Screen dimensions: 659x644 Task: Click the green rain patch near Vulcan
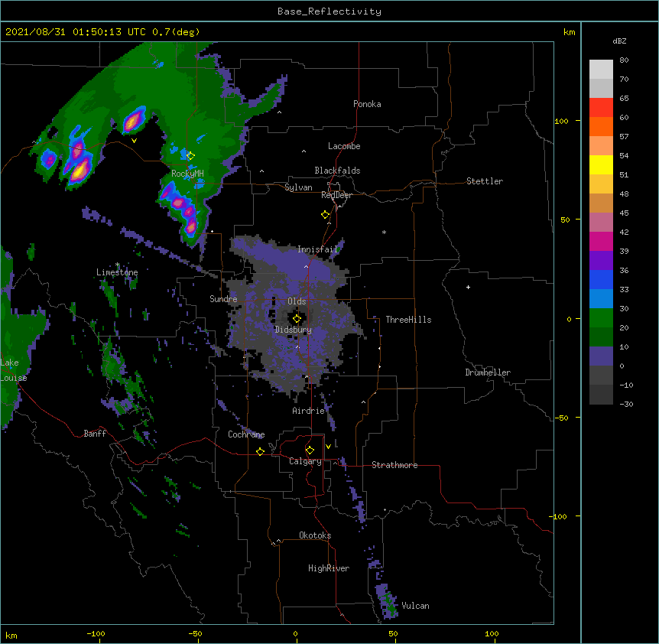point(391,606)
